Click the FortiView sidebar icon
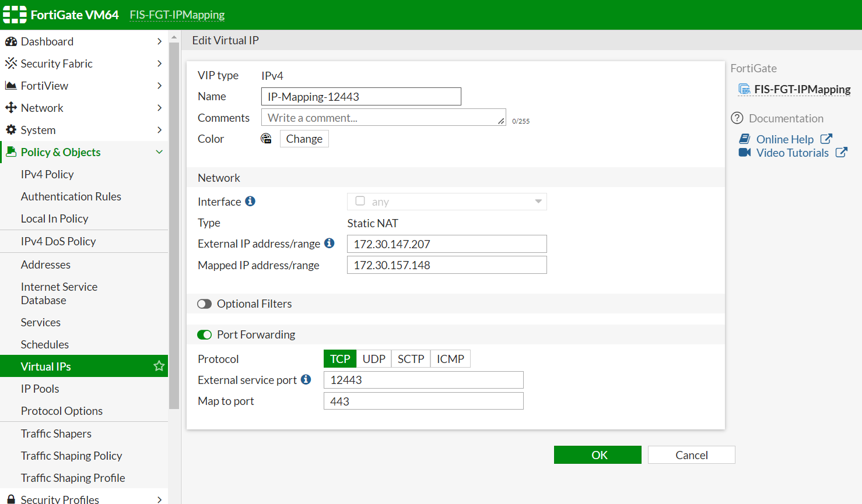The width and height of the screenshot is (862, 504). pyautogui.click(x=12, y=86)
